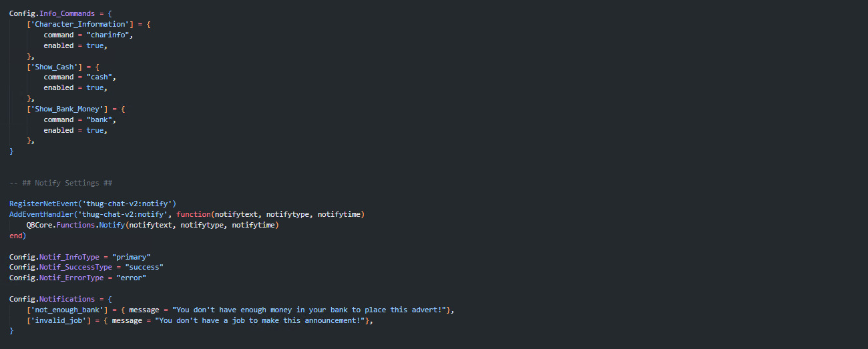Click the "error" string value
This screenshot has width=868, height=349.
click(x=131, y=278)
